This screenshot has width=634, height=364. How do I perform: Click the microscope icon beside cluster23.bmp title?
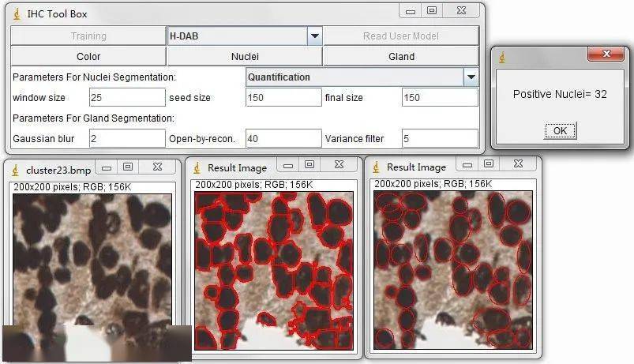[x=16, y=168]
